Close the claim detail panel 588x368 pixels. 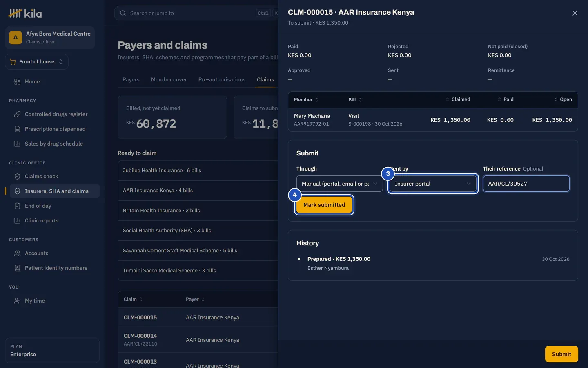(575, 13)
